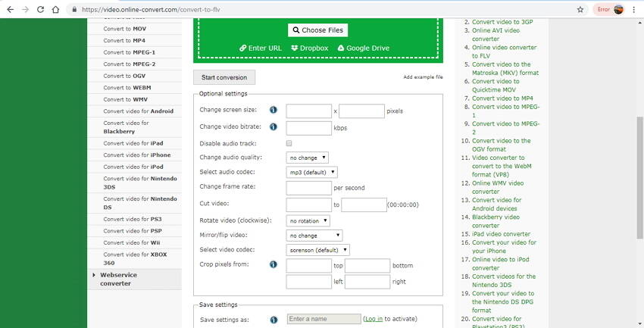This screenshot has width=644, height=328.
Task: Open the Select audio codec dropdown
Action: click(311, 173)
